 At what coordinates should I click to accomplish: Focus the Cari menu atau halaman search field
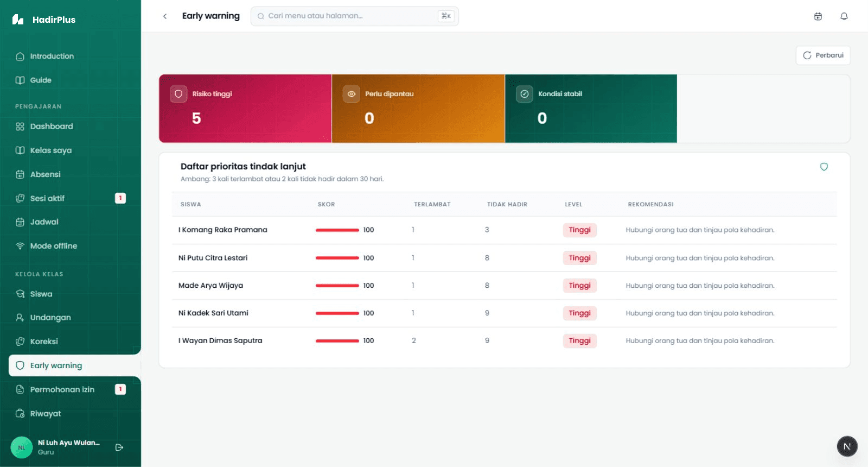click(355, 16)
